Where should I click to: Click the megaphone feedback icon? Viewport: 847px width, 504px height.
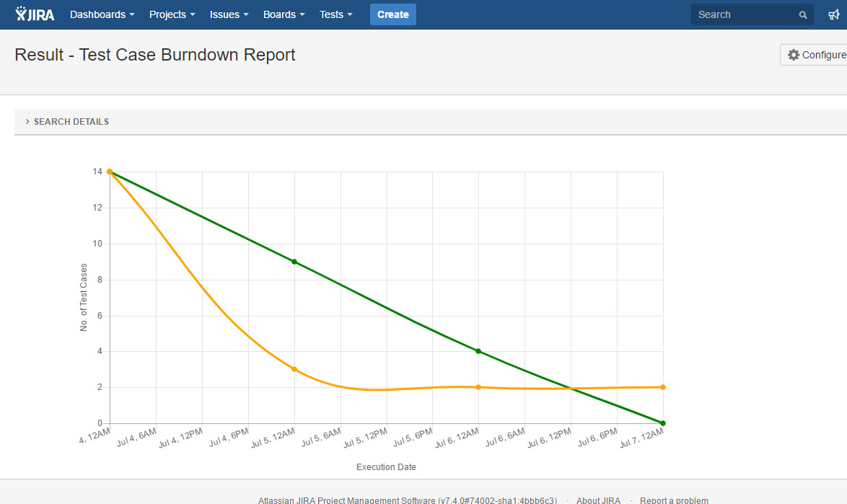pyautogui.click(x=833, y=14)
